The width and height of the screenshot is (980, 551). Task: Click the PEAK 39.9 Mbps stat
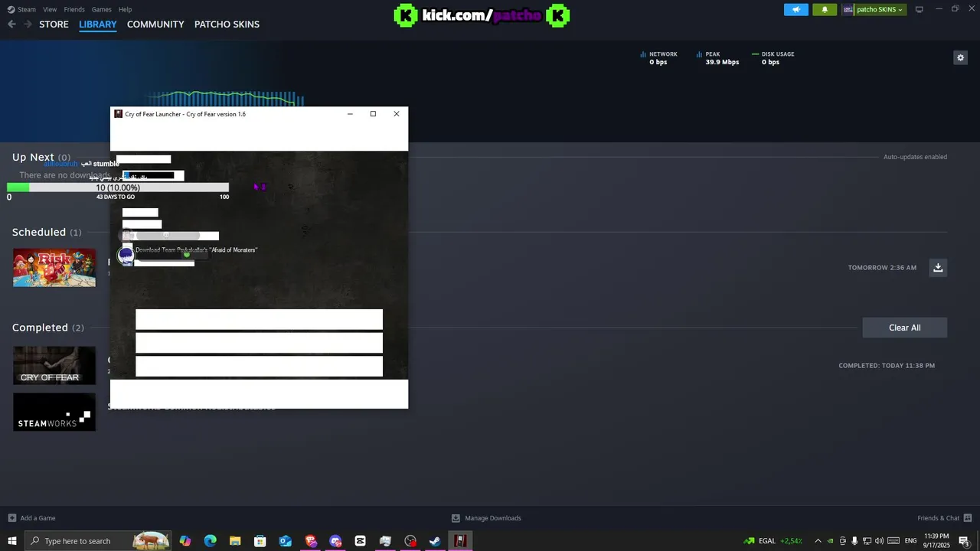click(x=717, y=58)
